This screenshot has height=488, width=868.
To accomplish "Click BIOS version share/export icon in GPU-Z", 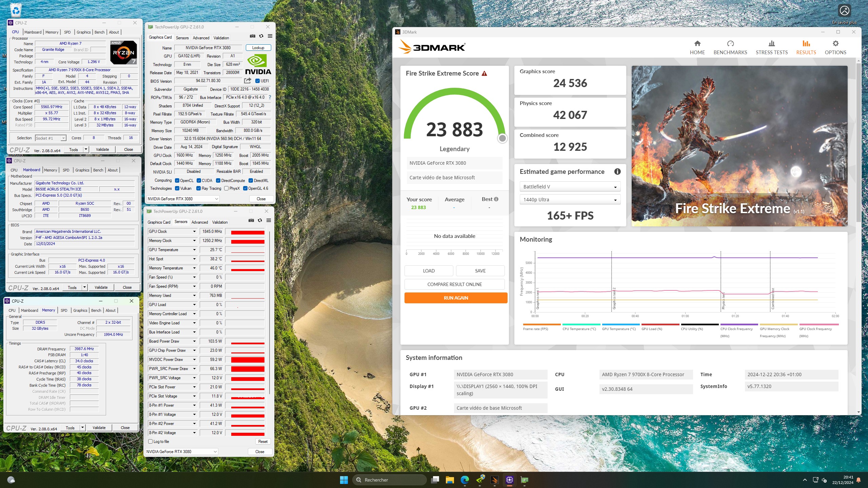I will click(x=248, y=81).
